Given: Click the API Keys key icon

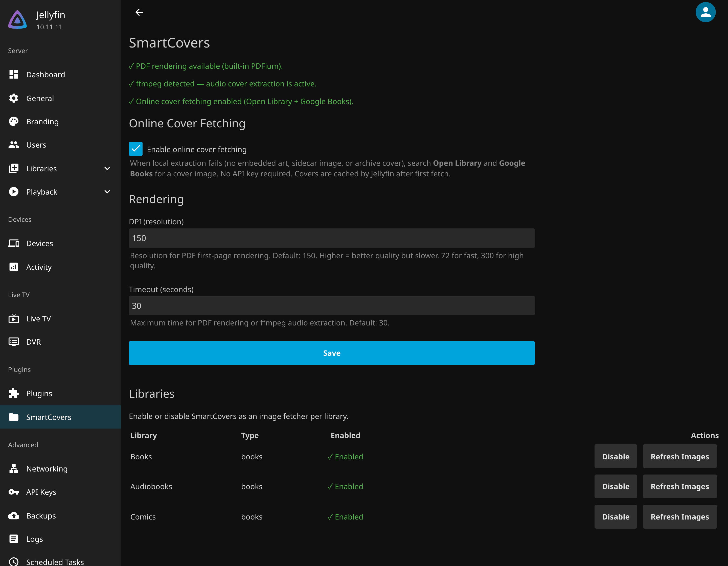Looking at the screenshot, I should (14, 492).
